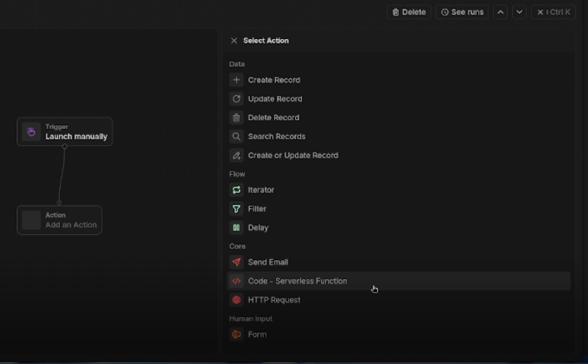Click the Form icon under Human Input

[x=236, y=335]
